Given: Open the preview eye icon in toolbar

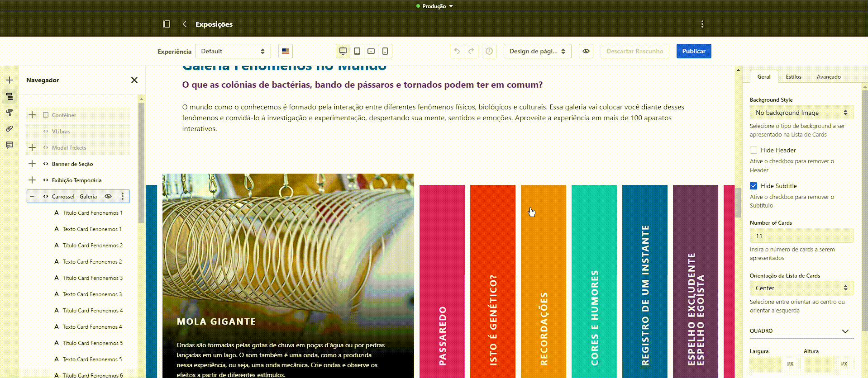Looking at the screenshot, I should pos(586,51).
